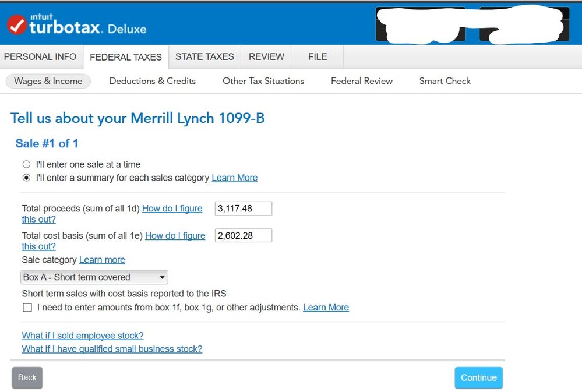Check the box 1f/1g adjustments checkbox

point(27,308)
